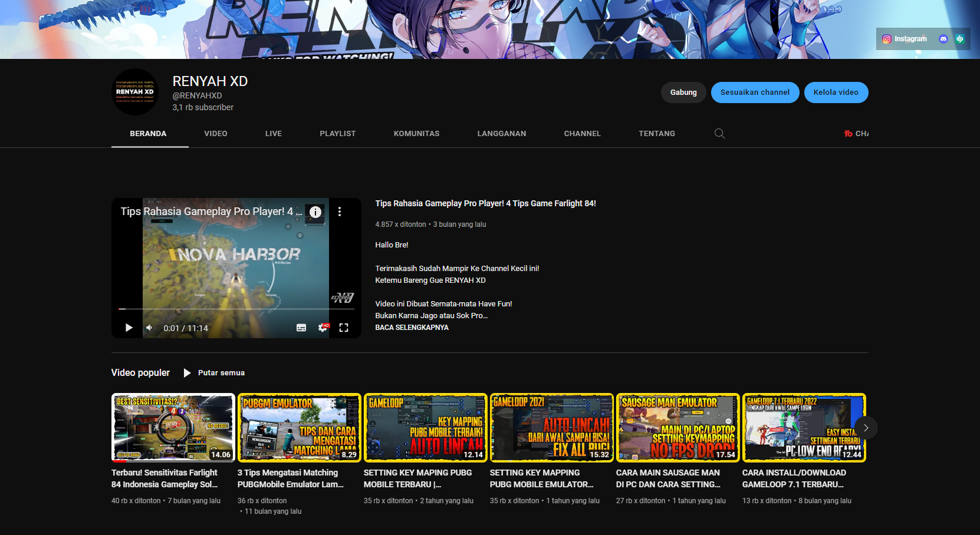Open the video player three-dot menu
Screen dimensions: 980x535
340,212
